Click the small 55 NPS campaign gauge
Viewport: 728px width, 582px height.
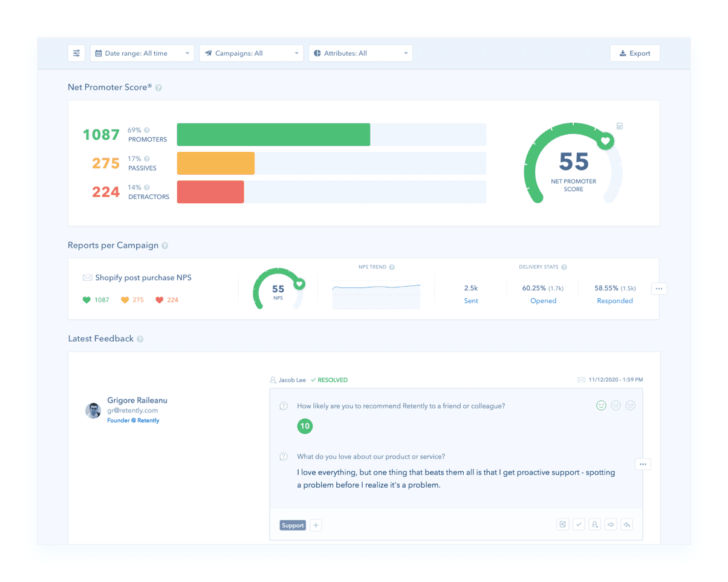click(278, 289)
